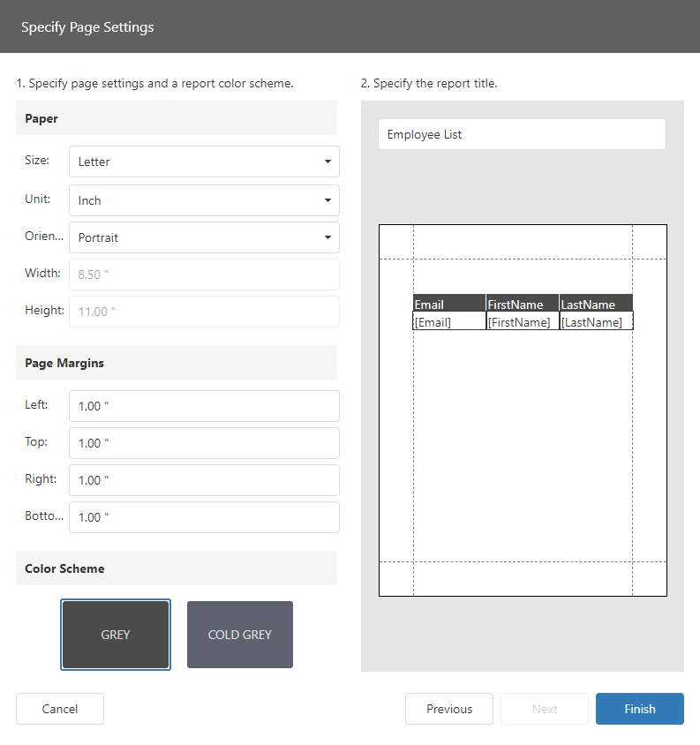Screen dimensions: 700x745
Task: Focus the Bottom margin input field
Action: click(204, 517)
